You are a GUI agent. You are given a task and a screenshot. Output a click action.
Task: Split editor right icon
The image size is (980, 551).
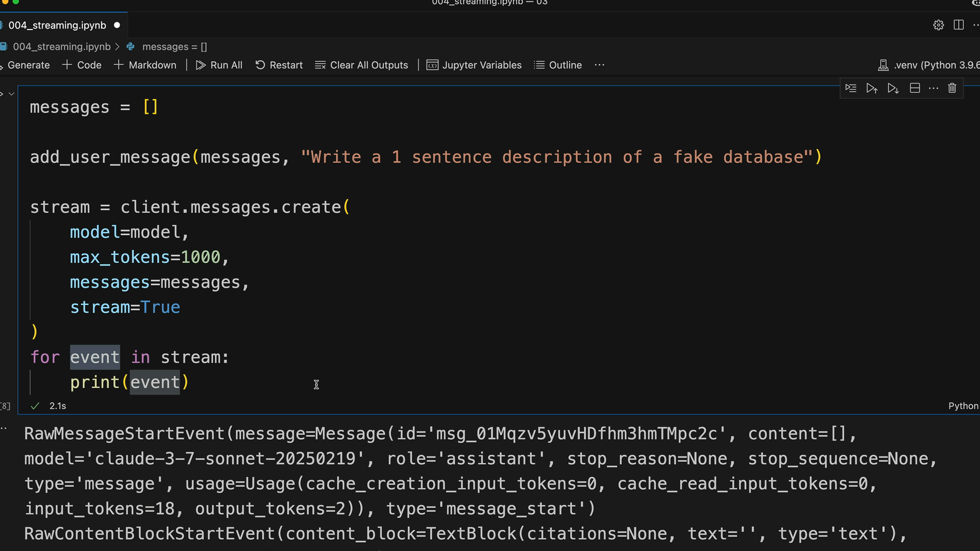[x=959, y=25]
